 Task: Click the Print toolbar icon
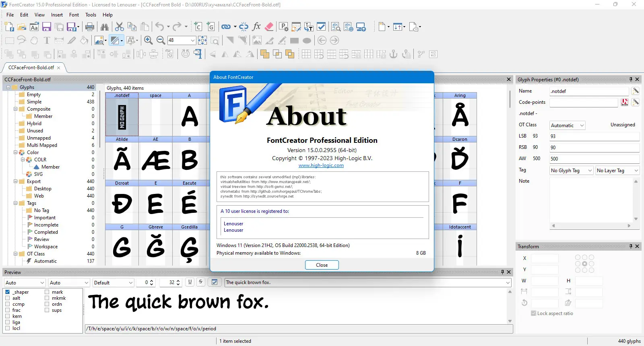tap(90, 27)
